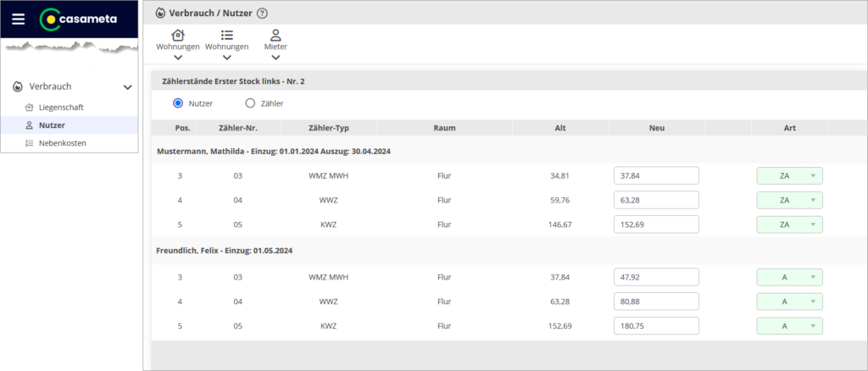
Task: Click the flame icon next to Verbrauch / Nutzer title
Action: tap(161, 14)
